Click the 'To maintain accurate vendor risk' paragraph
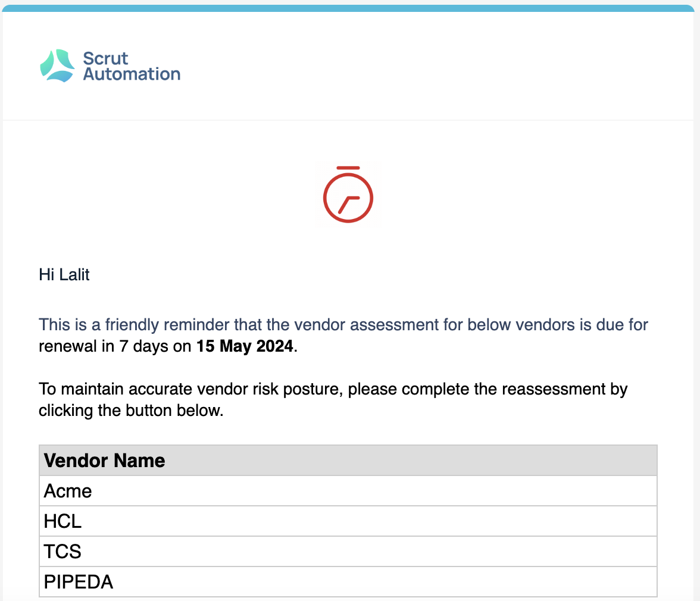 click(x=333, y=400)
